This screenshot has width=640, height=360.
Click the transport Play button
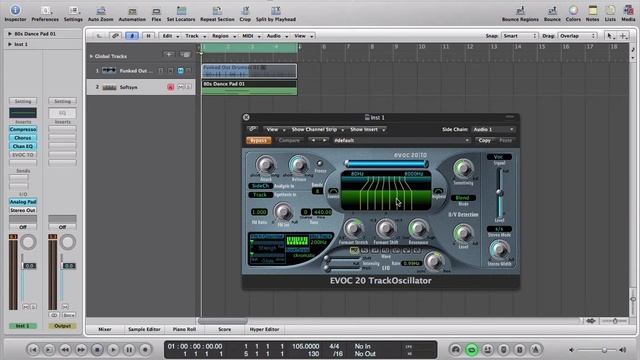[x=113, y=349]
